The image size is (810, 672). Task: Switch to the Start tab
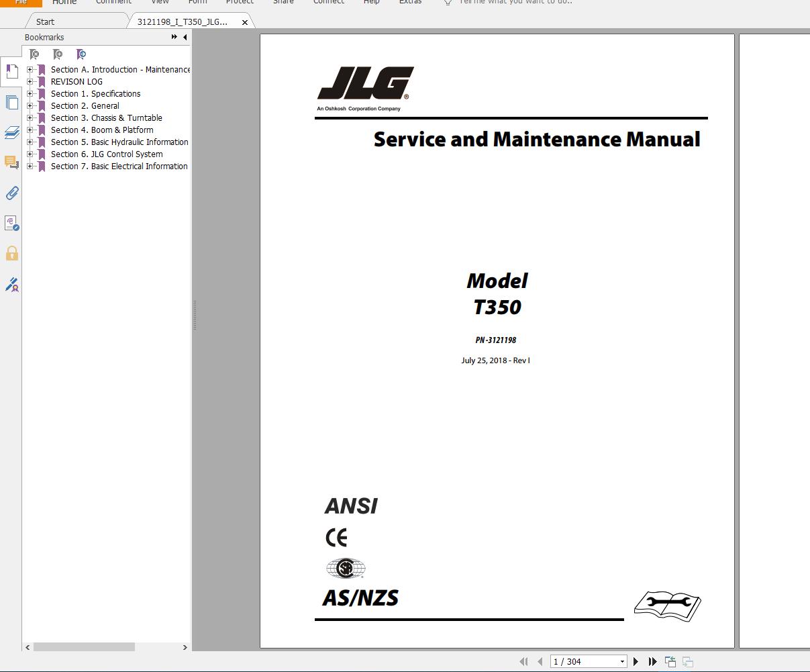44,21
